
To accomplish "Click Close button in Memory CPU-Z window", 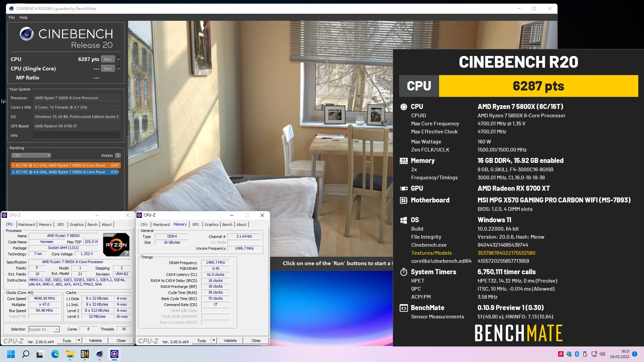I will (x=256, y=341).
